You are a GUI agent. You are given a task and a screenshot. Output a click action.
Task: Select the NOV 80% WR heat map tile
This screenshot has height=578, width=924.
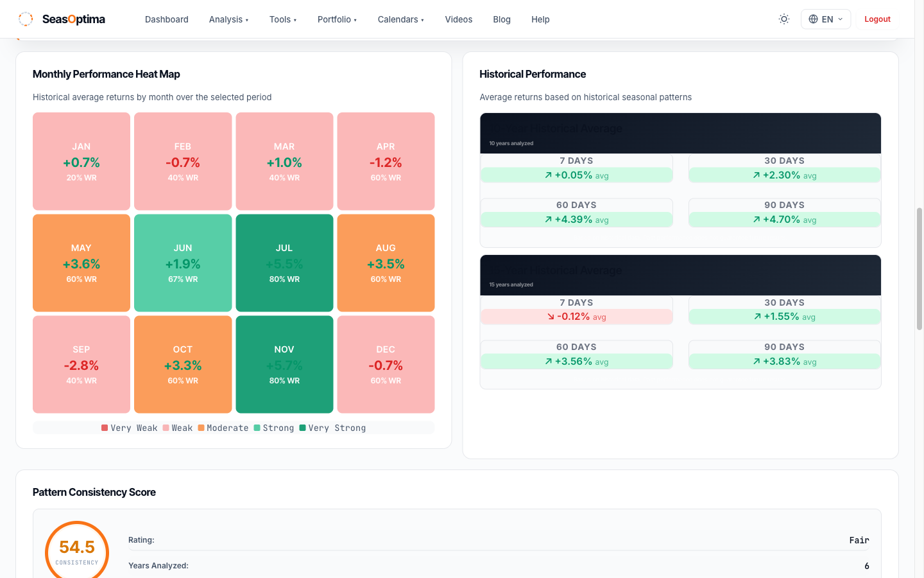point(284,364)
